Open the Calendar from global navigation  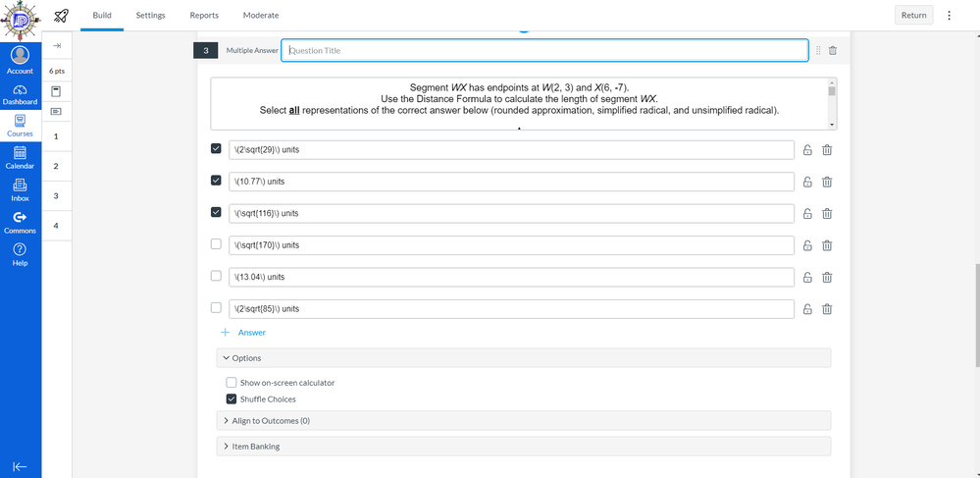point(20,157)
